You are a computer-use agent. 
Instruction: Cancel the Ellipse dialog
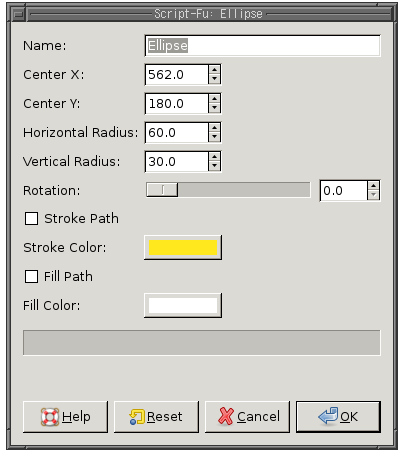point(247,417)
